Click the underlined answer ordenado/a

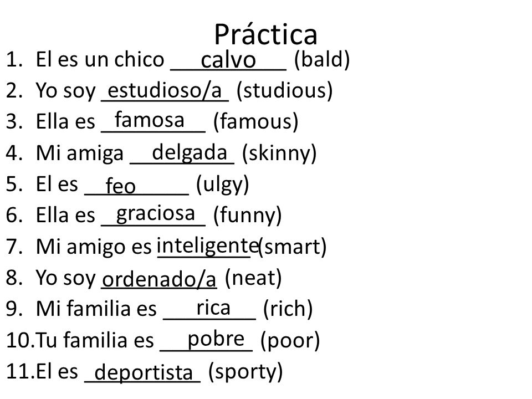click(x=159, y=279)
